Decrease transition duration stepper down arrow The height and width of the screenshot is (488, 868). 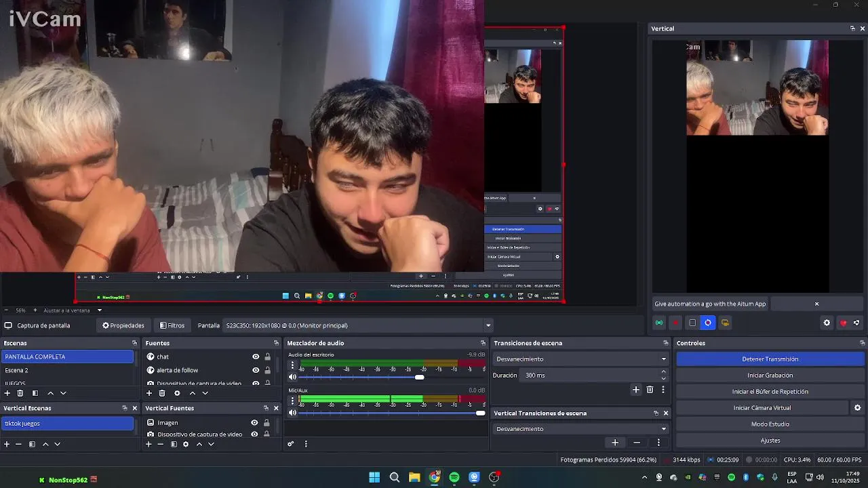tap(663, 378)
